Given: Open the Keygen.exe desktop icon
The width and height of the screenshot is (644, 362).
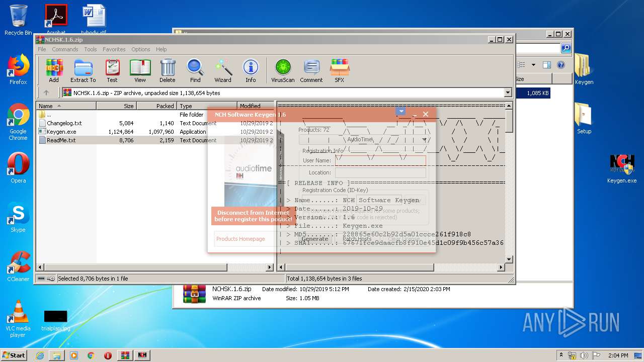Looking at the screenshot, I should tap(622, 168).
